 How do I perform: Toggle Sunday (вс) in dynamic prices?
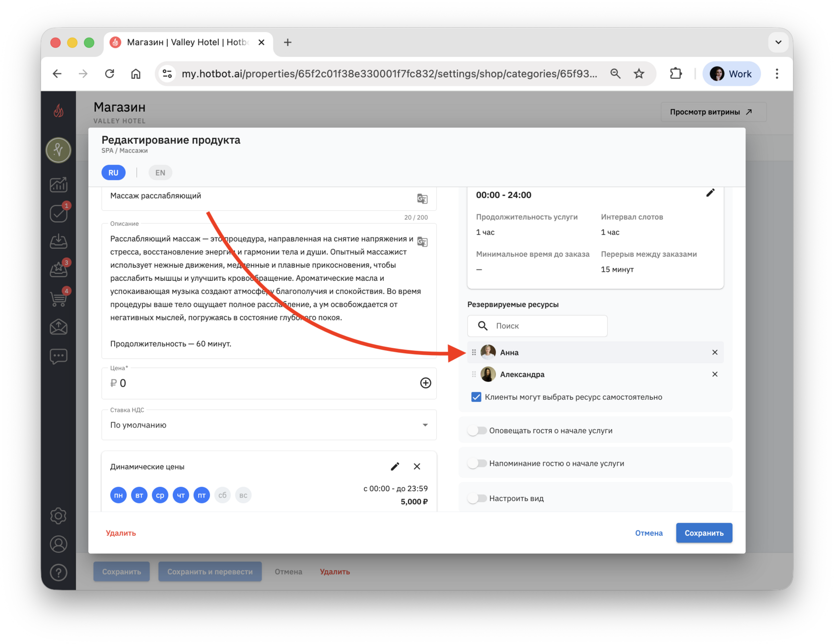click(243, 495)
